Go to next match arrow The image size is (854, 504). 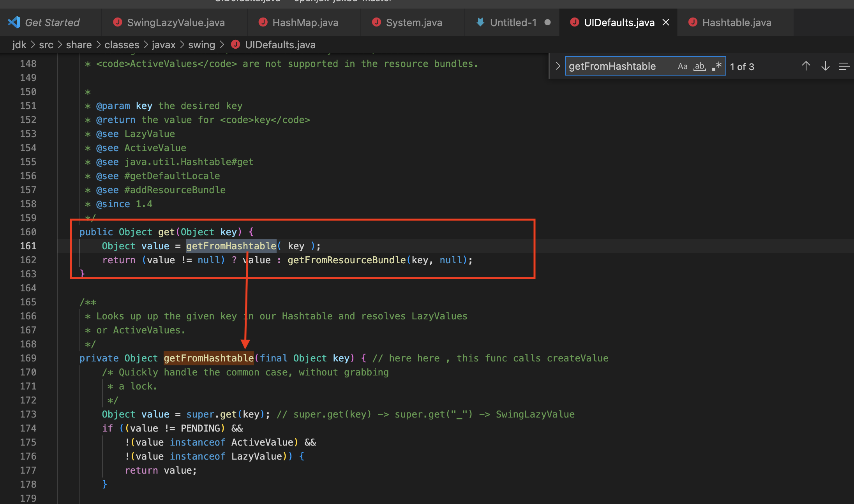pos(825,66)
